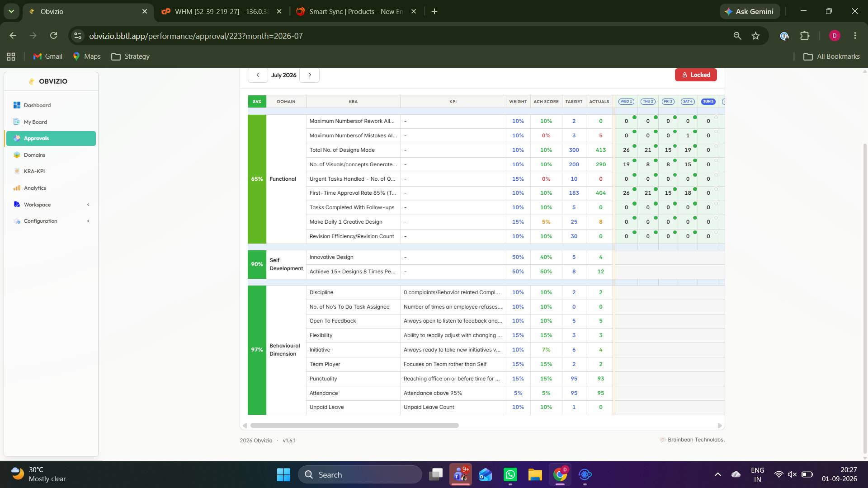This screenshot has height=488, width=868.
Task: Bookmark this page with star icon
Action: coord(755,36)
